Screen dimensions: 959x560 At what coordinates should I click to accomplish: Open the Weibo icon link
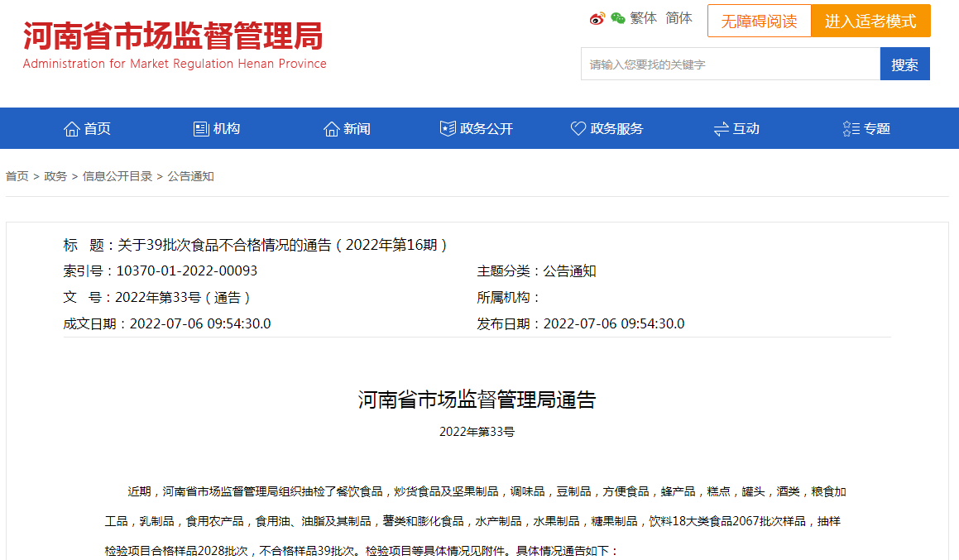pos(597,19)
